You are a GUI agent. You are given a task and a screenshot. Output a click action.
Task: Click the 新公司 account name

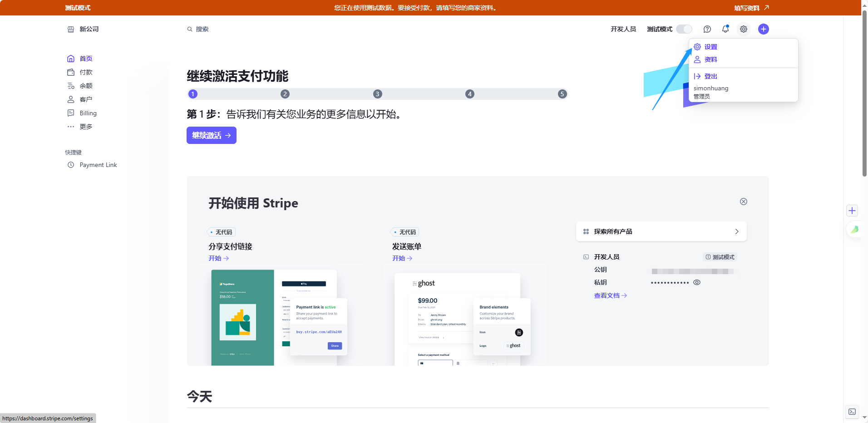click(89, 29)
